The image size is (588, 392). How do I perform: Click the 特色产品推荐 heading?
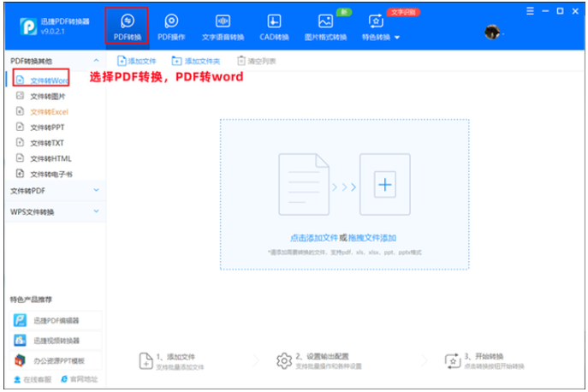[x=31, y=300]
